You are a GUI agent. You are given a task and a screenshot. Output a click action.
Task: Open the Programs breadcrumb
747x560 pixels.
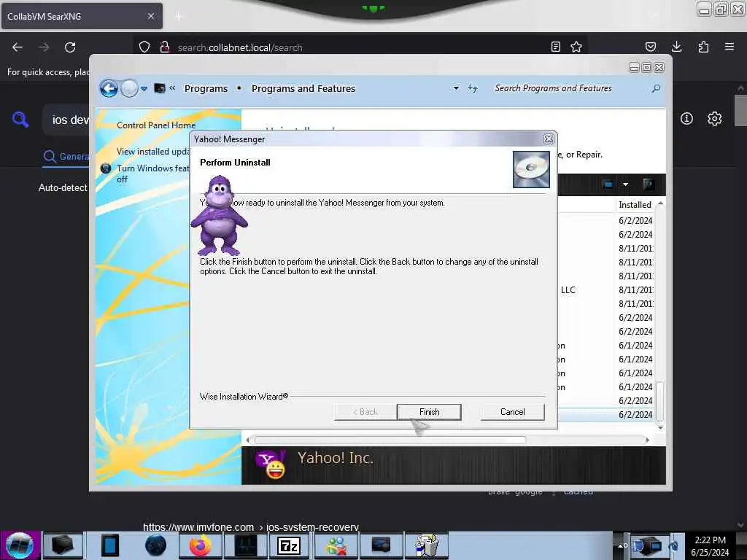coord(206,88)
